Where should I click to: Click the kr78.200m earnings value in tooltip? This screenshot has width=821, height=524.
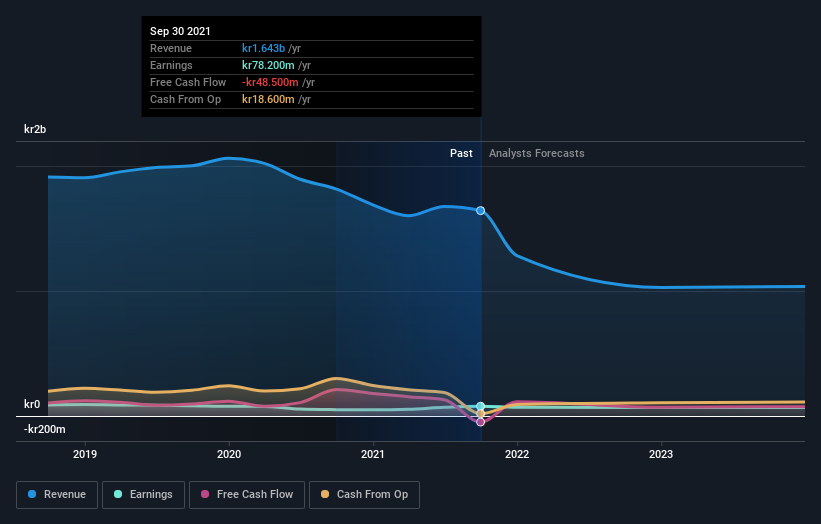[268, 65]
